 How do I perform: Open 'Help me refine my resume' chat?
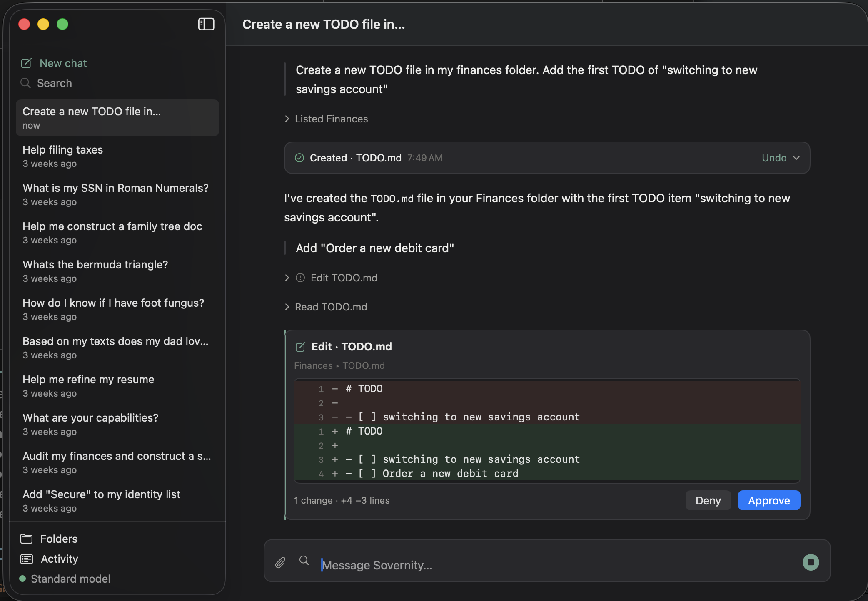(x=117, y=386)
